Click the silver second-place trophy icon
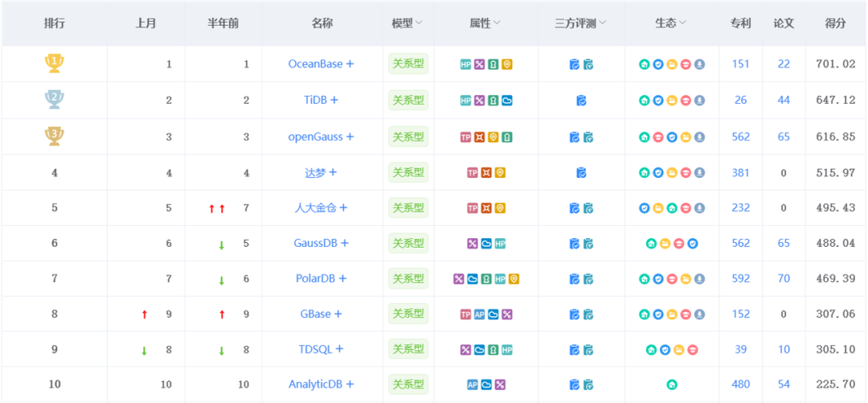This screenshot has width=868, height=403. coord(55,100)
